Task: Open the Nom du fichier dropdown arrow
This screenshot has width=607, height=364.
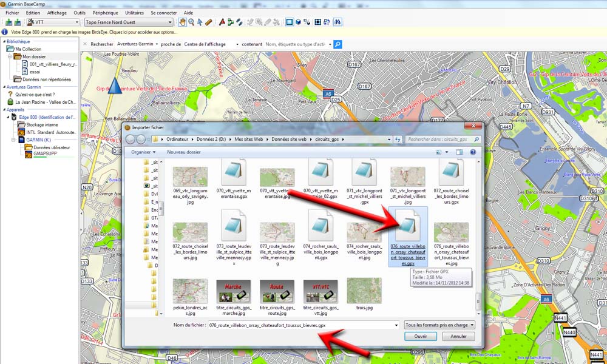Action: coord(396,325)
